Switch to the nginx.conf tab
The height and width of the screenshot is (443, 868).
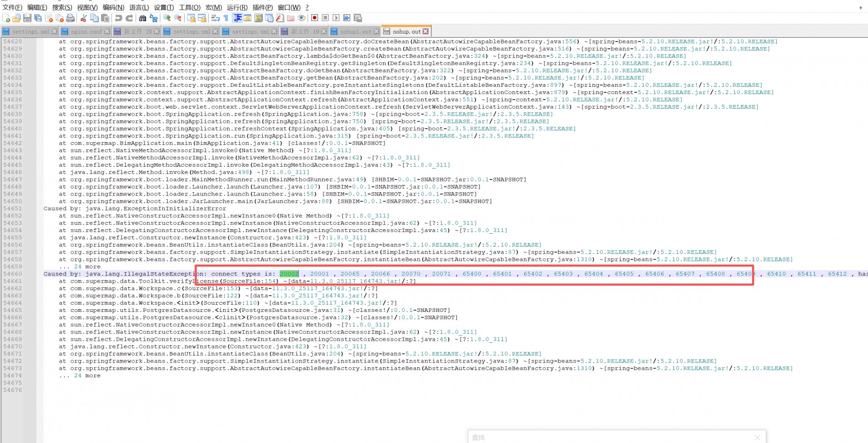pyautogui.click(x=86, y=32)
